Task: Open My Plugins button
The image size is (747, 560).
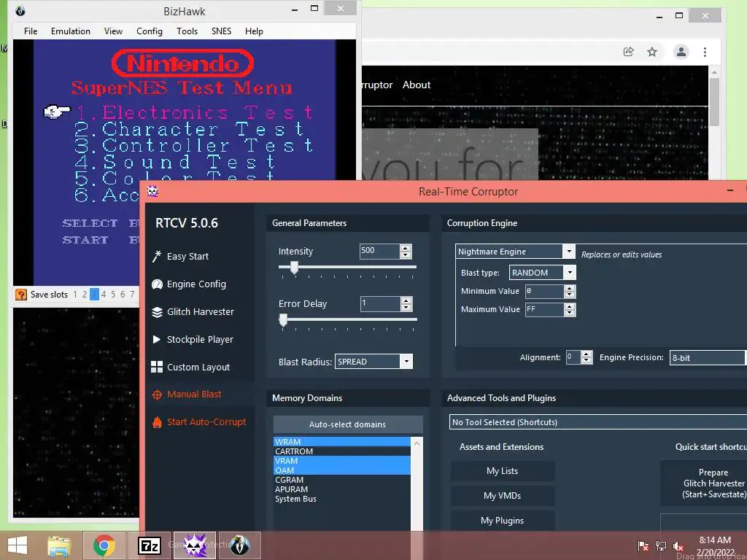Action: [x=503, y=521]
